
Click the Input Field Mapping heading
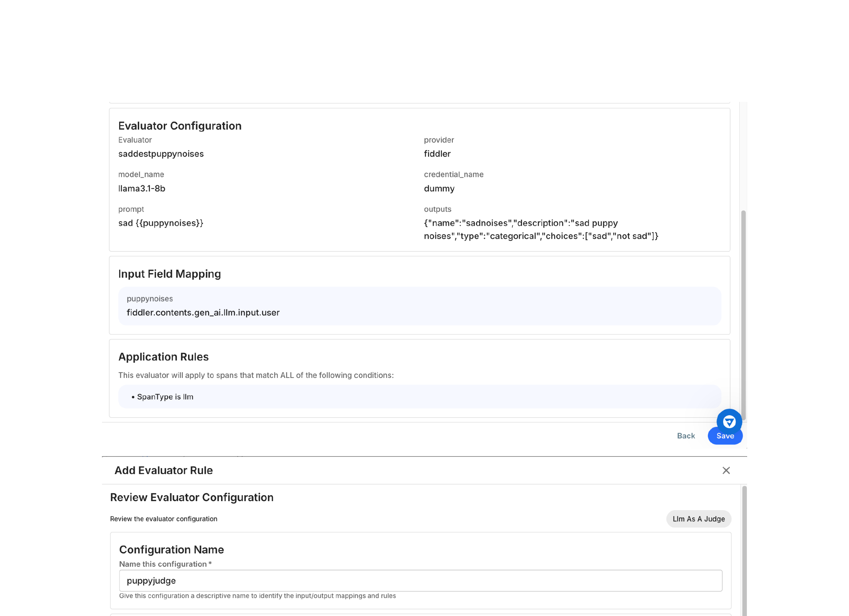pos(169,274)
